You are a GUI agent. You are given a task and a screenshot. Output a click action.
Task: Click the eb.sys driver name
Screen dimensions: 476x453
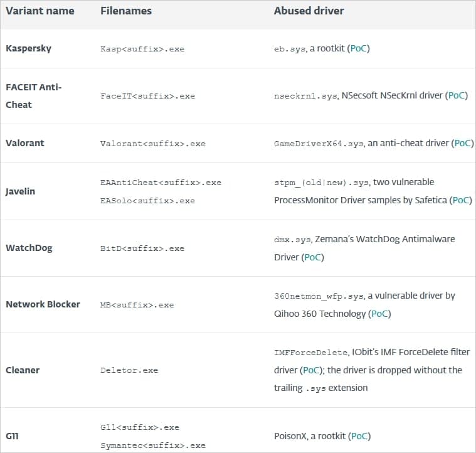tap(290, 49)
